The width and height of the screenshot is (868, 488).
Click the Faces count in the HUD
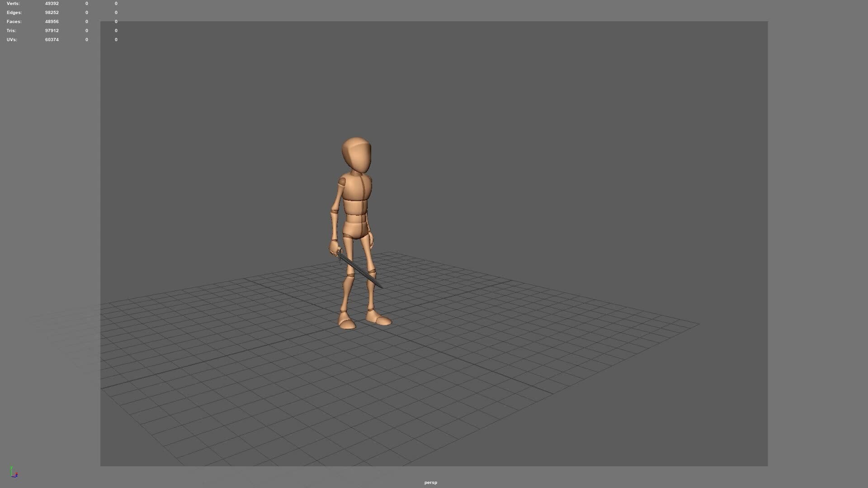click(x=52, y=21)
